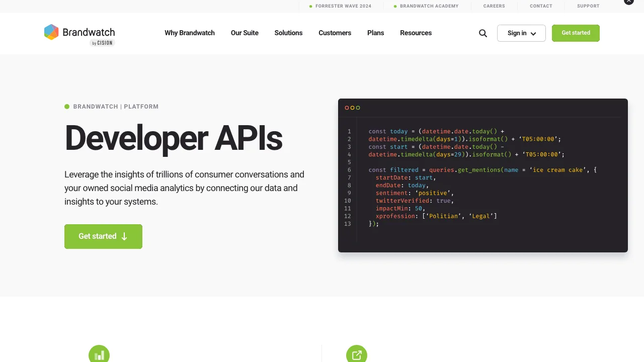Click the Developer APIs heading
This screenshot has width=644, height=362.
pos(174,138)
